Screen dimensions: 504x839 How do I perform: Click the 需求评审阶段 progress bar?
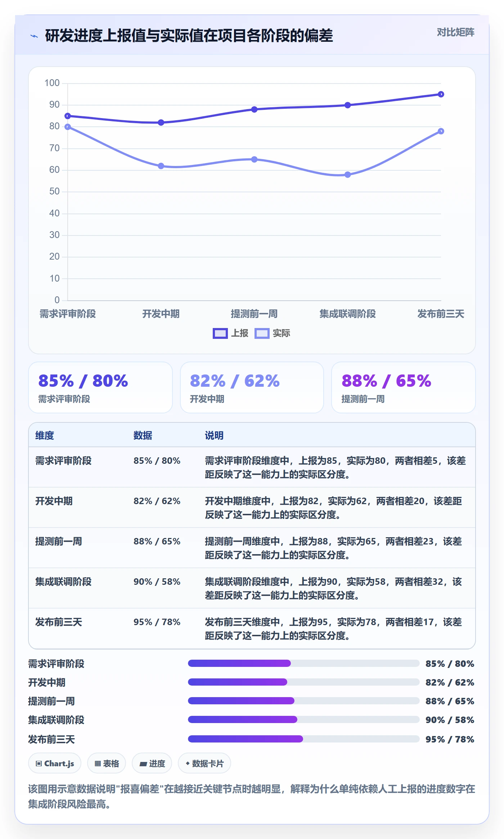303,663
